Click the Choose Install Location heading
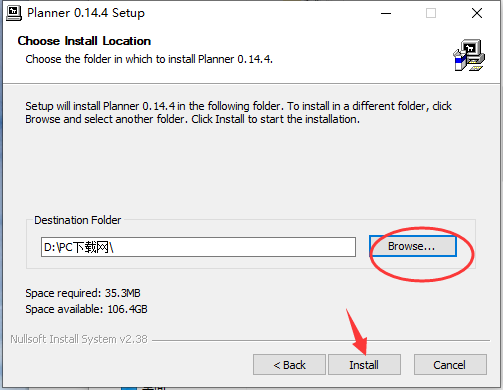Screen dimensions: 503x390 (x=84, y=41)
